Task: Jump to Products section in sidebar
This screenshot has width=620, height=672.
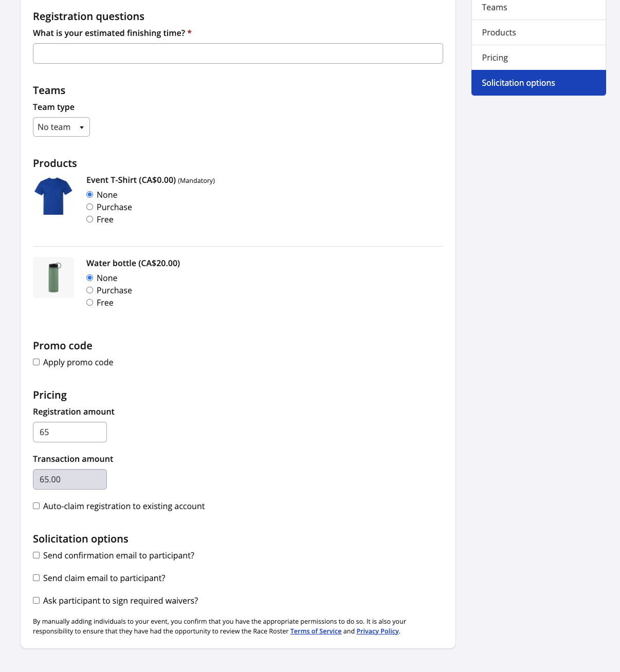Action: click(538, 32)
